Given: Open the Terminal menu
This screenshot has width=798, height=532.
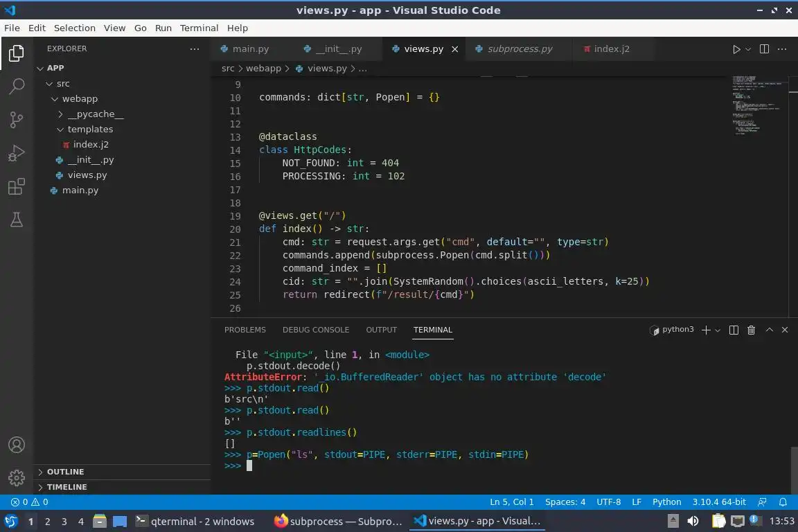Looking at the screenshot, I should click(x=199, y=28).
